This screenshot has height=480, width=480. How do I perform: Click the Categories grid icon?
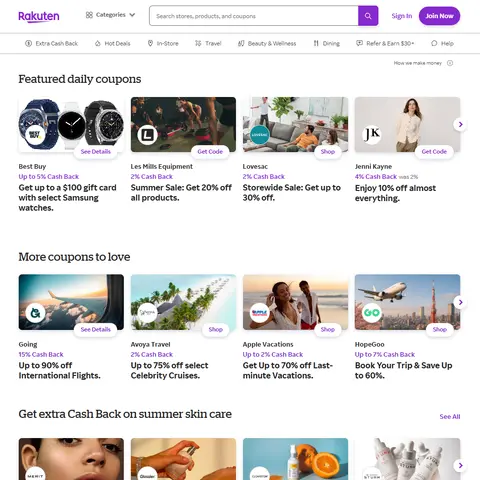pyautogui.click(x=89, y=15)
